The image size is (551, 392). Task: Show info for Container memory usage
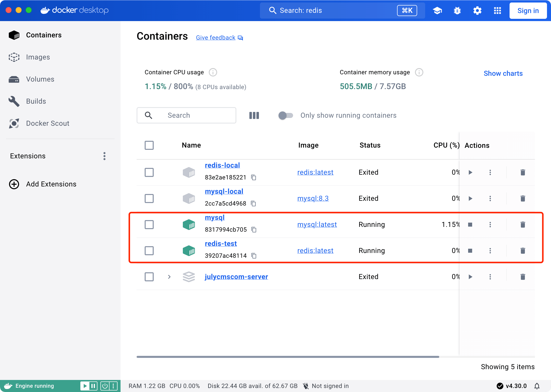pos(419,72)
